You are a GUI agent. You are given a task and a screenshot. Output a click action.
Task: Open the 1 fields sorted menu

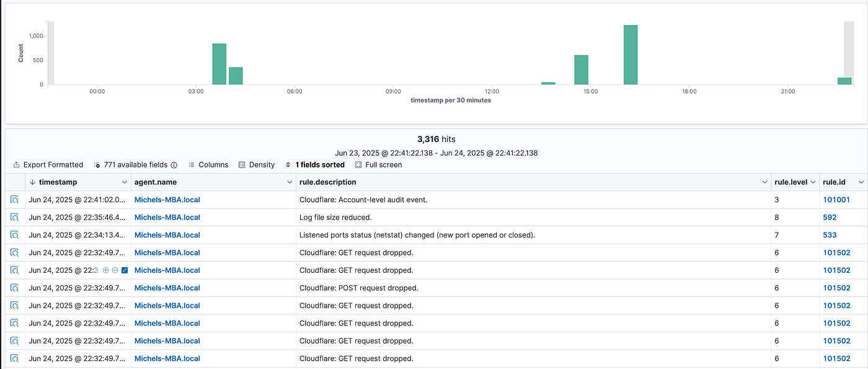315,165
